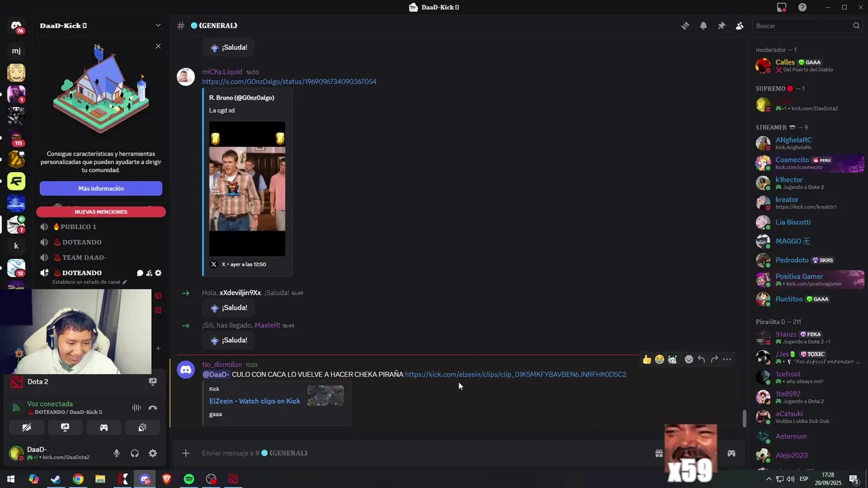Create invite for active DOTEANDO channel

tap(149, 273)
